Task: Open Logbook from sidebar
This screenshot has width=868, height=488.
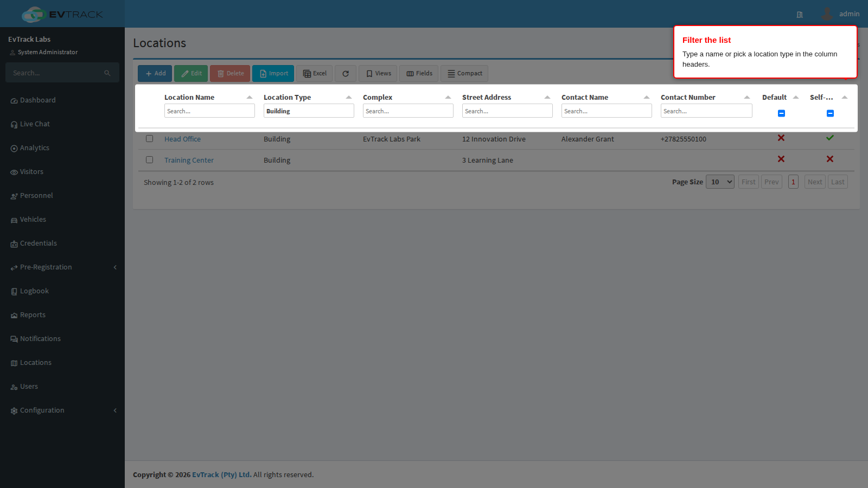Action: [62, 291]
